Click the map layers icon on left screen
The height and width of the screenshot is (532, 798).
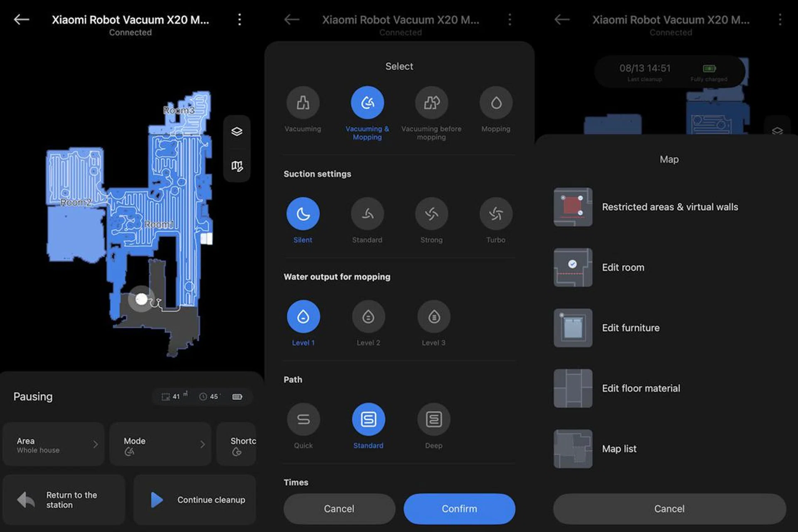tap(236, 131)
